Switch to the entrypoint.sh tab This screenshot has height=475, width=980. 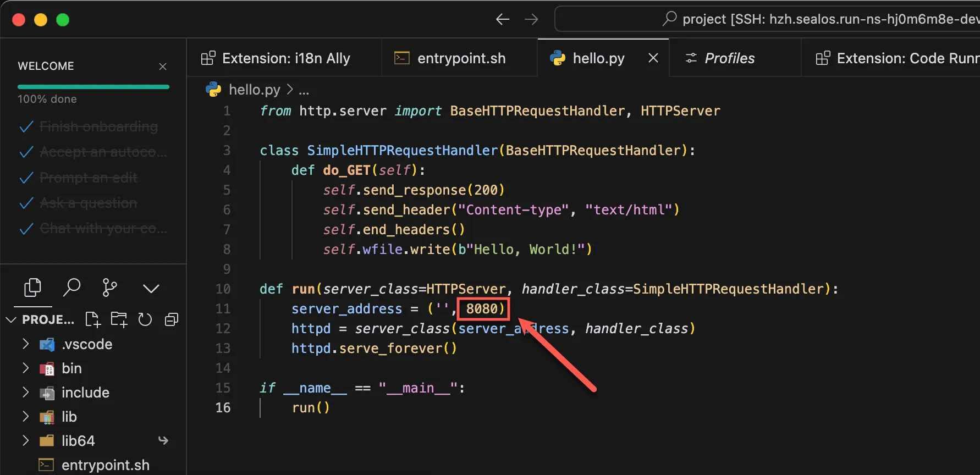click(x=460, y=58)
